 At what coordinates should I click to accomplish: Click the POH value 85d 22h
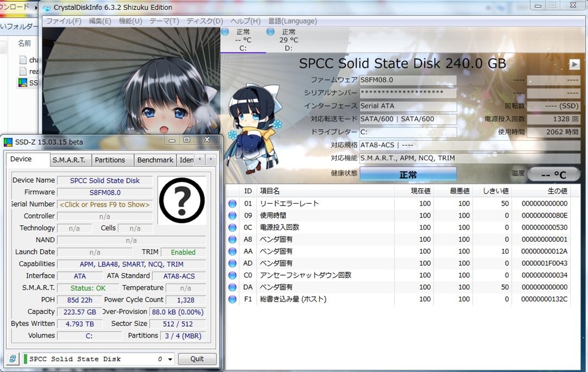coord(79,300)
